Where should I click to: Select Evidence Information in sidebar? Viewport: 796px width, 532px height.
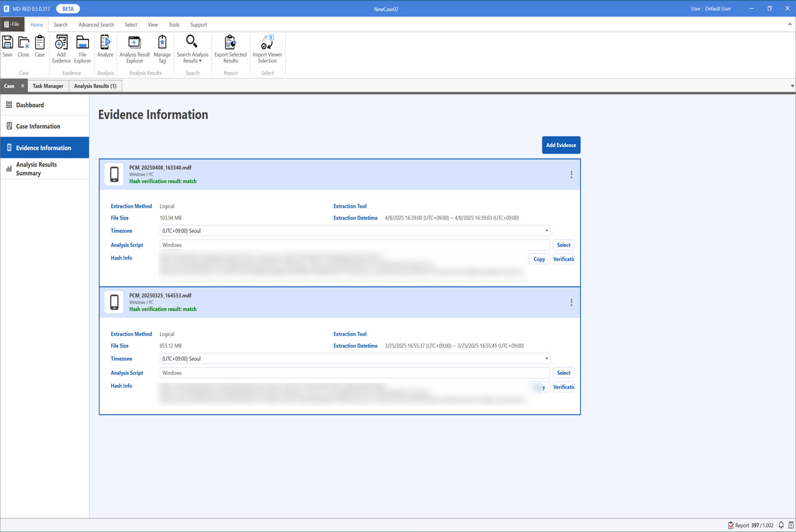45,148
